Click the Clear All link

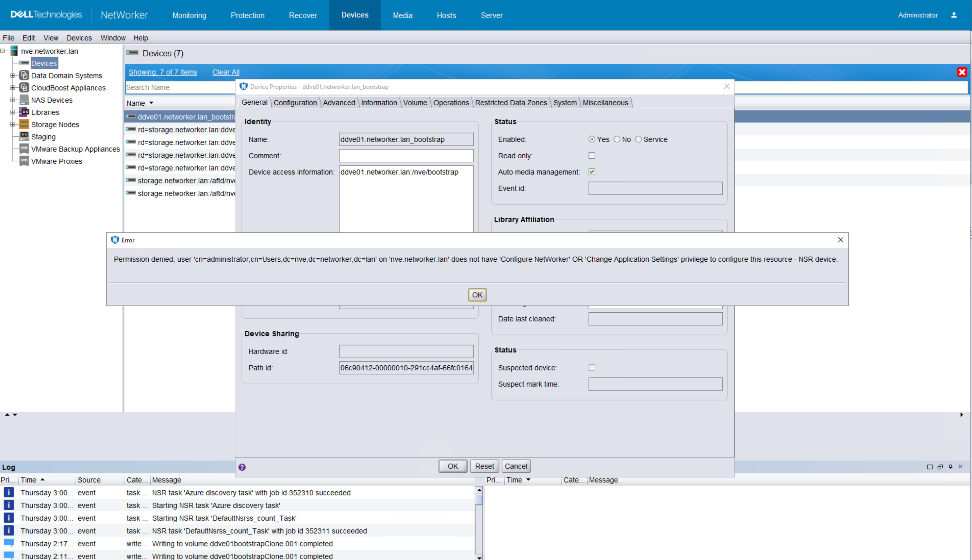[x=226, y=72]
